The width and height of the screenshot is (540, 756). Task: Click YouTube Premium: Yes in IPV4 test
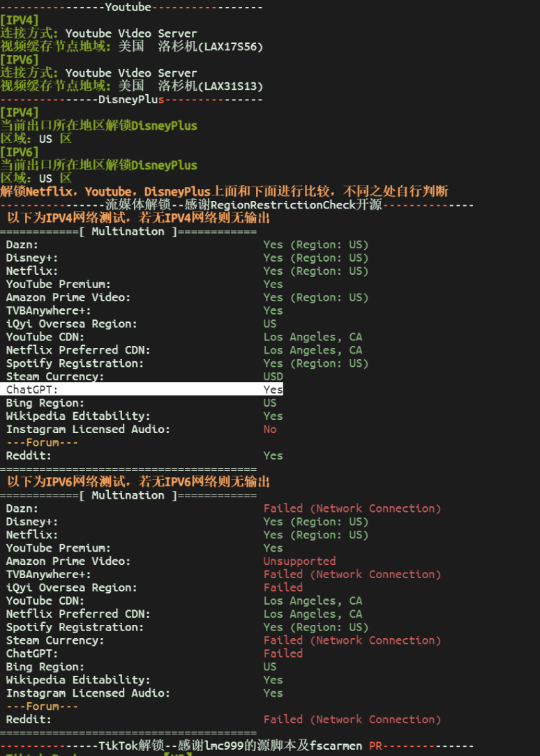144,284
